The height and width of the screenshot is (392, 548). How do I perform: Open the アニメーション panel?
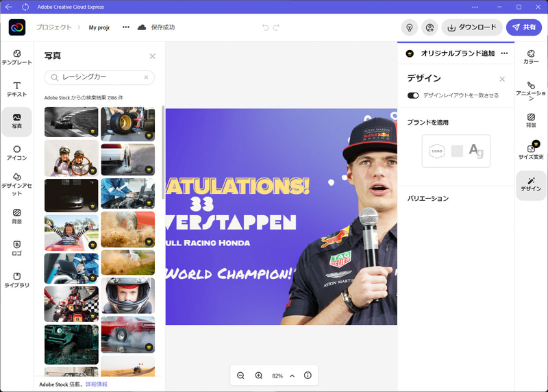531,90
